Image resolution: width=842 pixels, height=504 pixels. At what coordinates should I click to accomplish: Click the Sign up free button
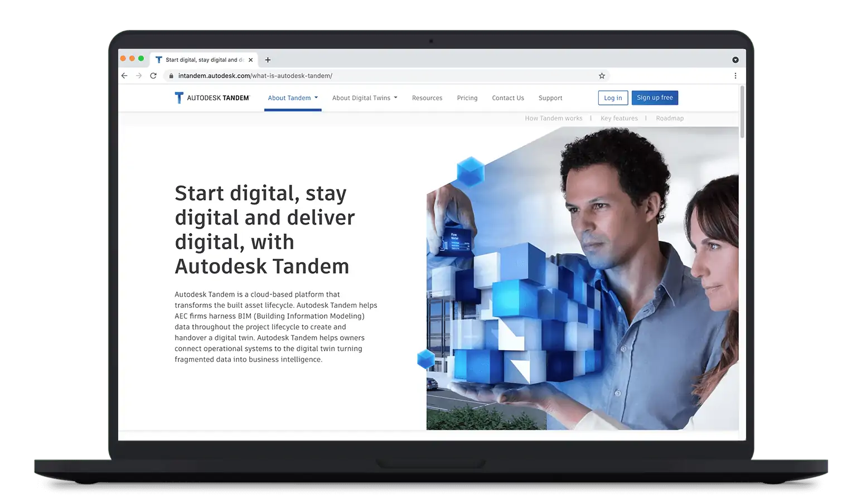[655, 98]
